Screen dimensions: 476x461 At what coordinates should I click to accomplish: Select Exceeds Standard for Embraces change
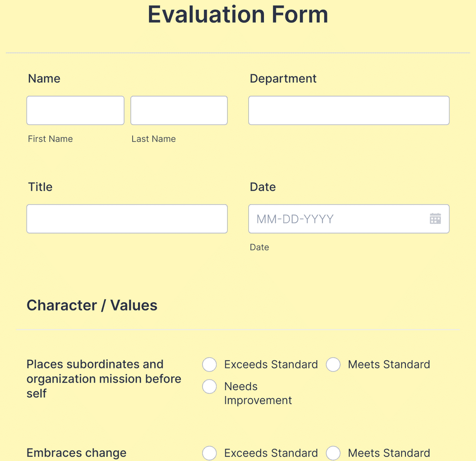(x=209, y=453)
